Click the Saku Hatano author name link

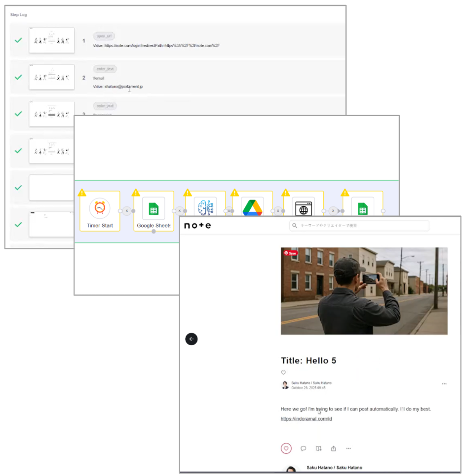pos(311,383)
